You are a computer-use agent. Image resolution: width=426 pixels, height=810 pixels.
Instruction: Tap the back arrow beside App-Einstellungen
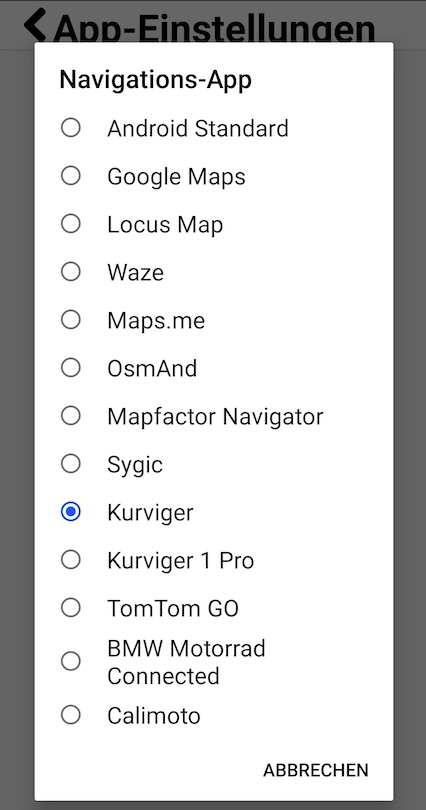(x=35, y=26)
